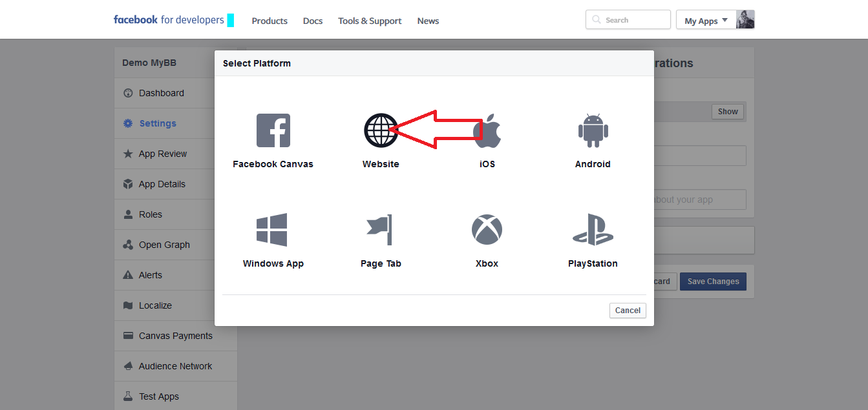This screenshot has height=410, width=868.
Task: Click the Demo MyBB app name
Action: click(x=149, y=63)
